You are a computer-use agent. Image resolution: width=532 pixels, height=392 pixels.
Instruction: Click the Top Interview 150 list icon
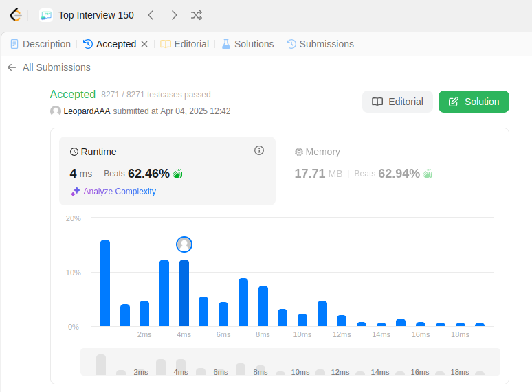(x=46, y=15)
